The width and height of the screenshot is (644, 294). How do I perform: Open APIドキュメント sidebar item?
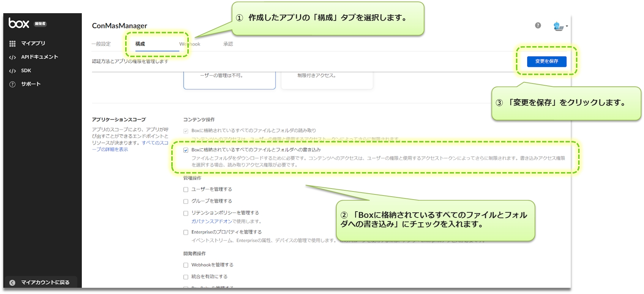click(x=40, y=57)
